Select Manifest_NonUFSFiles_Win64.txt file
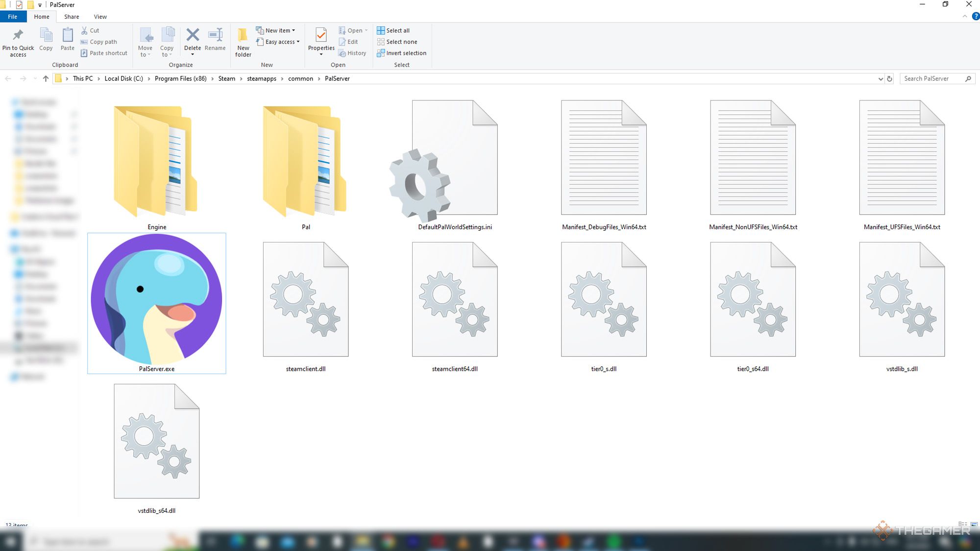980x551 pixels. point(753,166)
